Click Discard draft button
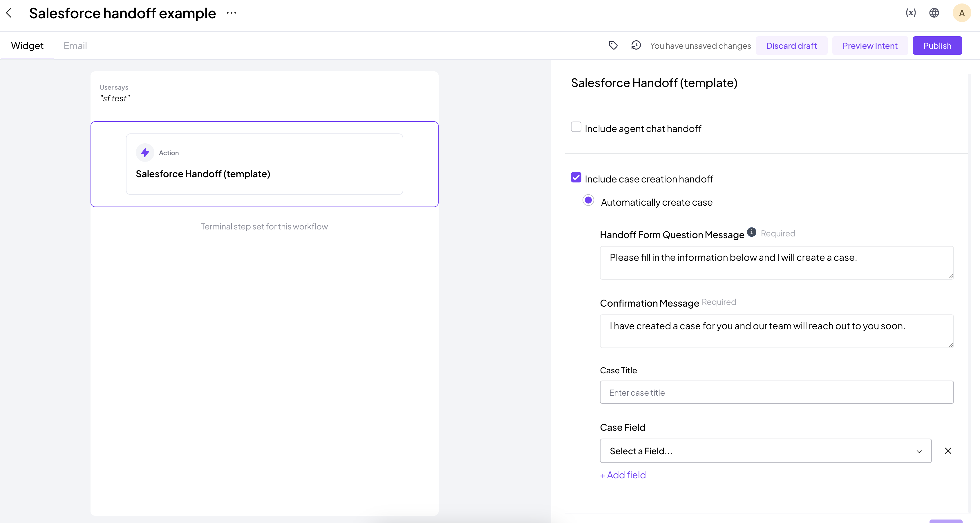The image size is (980, 523). coord(791,46)
